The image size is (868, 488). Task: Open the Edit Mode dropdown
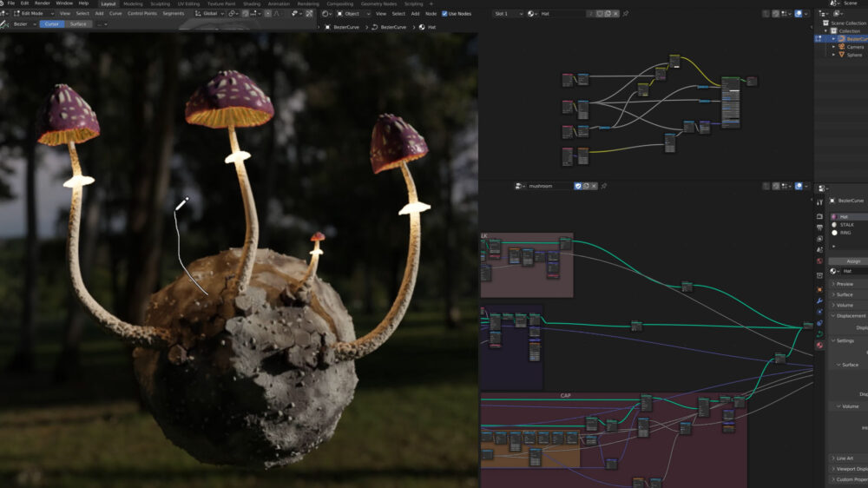pyautogui.click(x=34, y=13)
